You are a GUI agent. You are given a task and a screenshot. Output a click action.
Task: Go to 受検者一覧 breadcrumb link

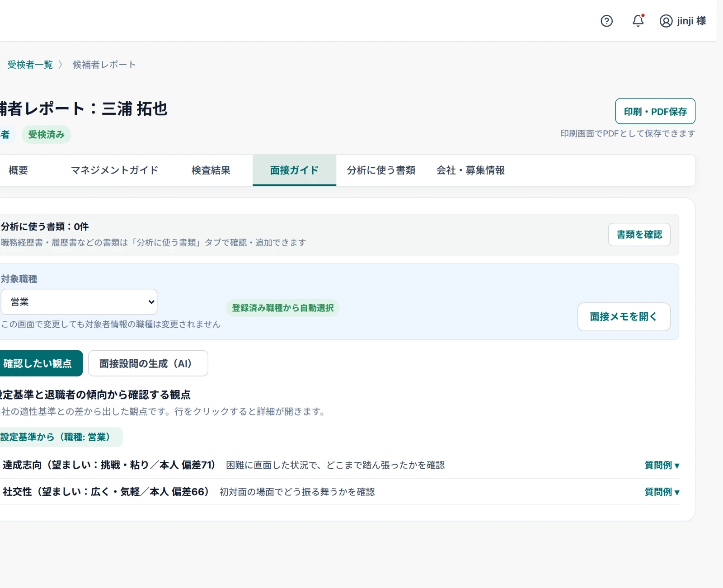(x=30, y=65)
